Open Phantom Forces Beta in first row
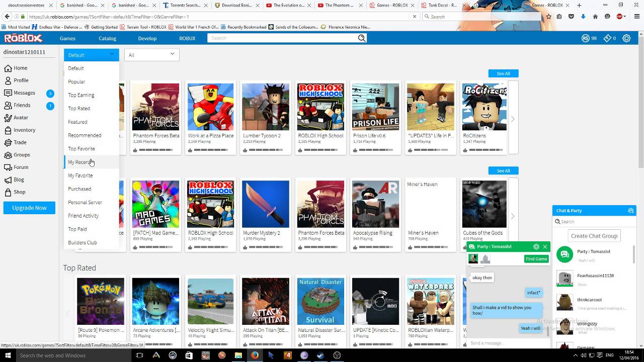The height and width of the screenshot is (362, 644). 155,107
